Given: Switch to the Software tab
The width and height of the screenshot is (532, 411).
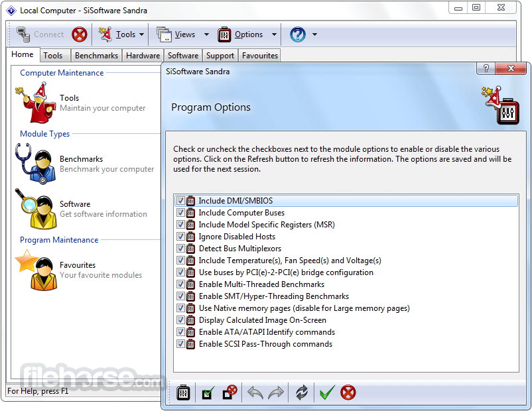Looking at the screenshot, I should pyautogui.click(x=183, y=56).
